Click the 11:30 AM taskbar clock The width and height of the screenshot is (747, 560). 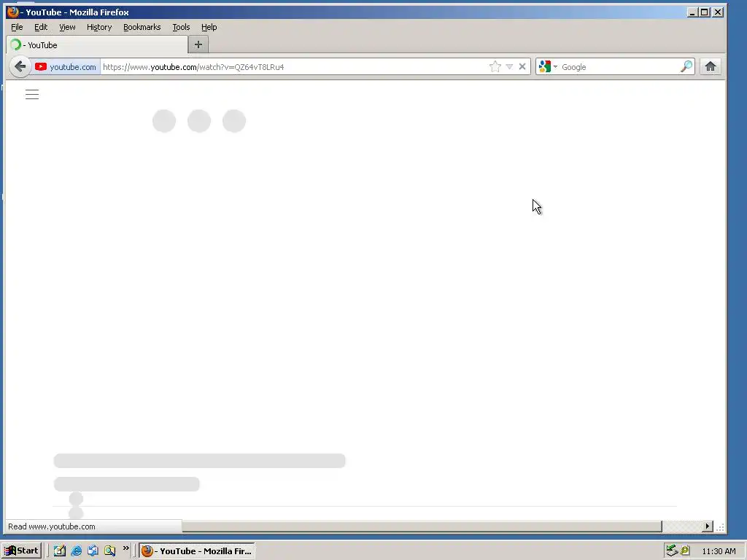click(719, 551)
